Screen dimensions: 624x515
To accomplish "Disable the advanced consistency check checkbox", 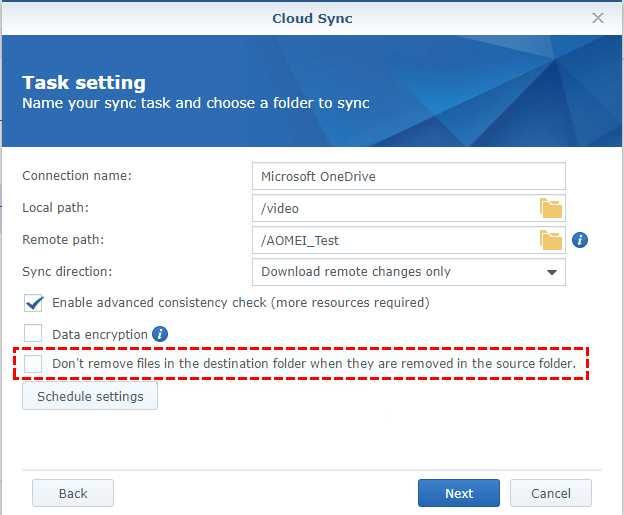I will [x=34, y=302].
